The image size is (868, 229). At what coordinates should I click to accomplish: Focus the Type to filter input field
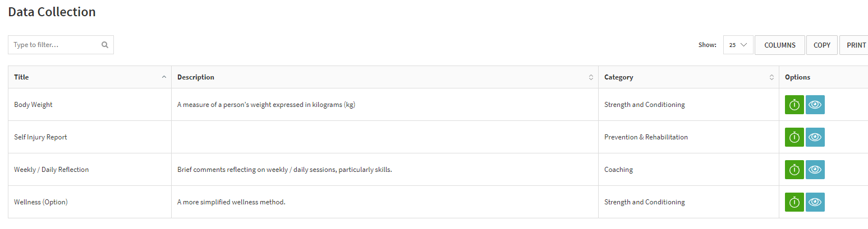pyautogui.click(x=61, y=45)
